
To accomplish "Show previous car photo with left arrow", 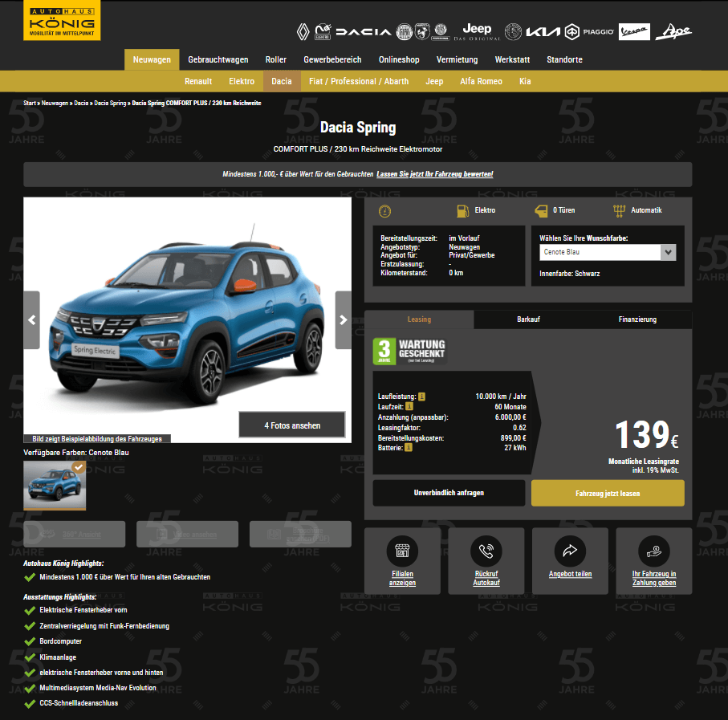I will (31, 319).
